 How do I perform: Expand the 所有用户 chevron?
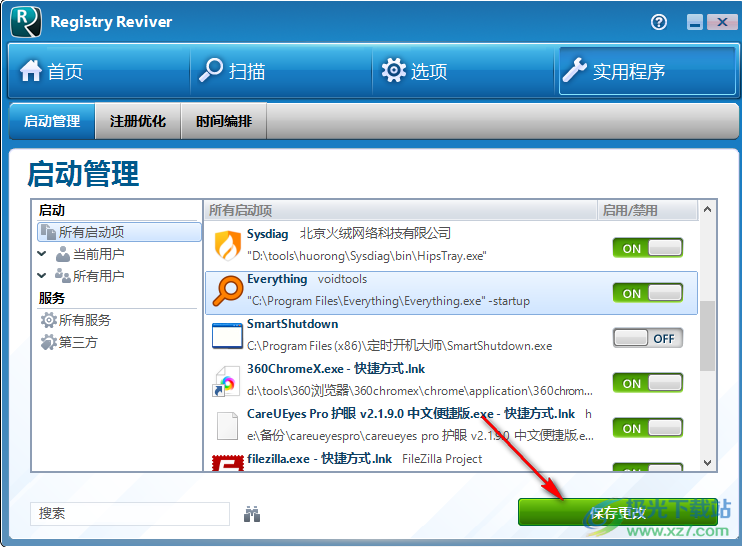(x=42, y=275)
